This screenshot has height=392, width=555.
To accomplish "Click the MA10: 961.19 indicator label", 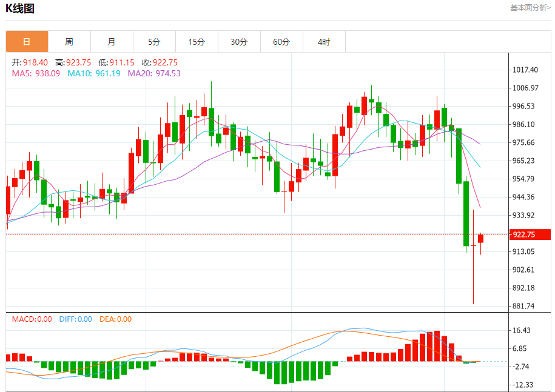I will click(x=94, y=73).
